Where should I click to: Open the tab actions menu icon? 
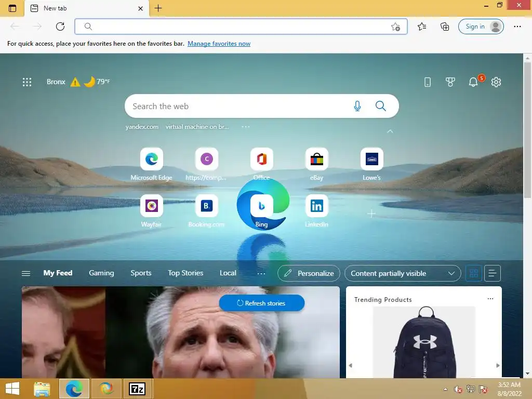(x=12, y=8)
